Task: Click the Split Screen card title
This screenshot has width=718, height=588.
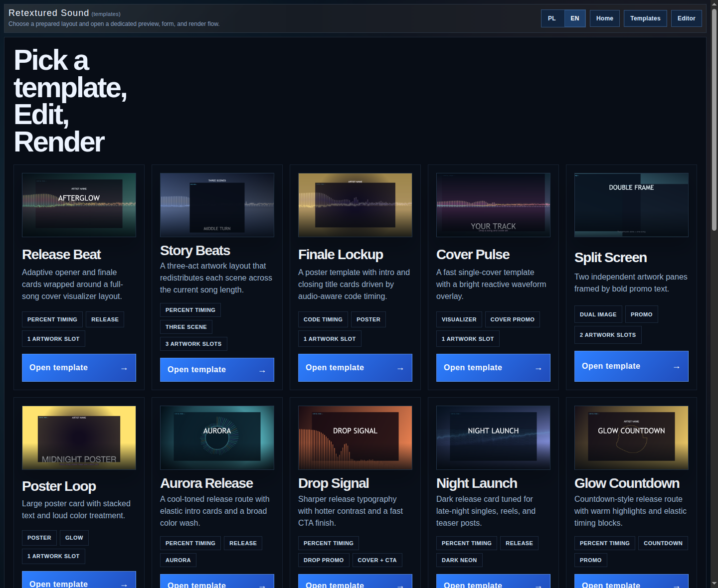Action: 610,258
